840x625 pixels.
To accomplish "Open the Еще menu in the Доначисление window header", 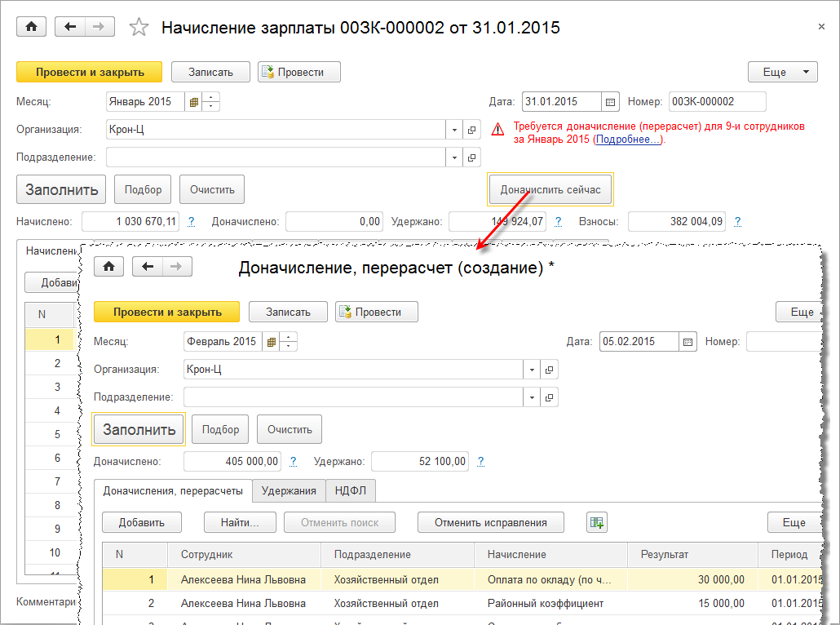I will pyautogui.click(x=799, y=312).
